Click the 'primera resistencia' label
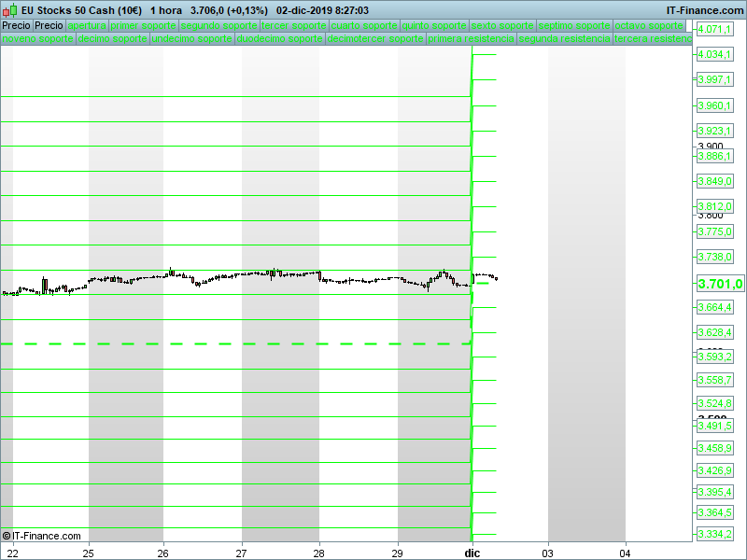The width and height of the screenshot is (747, 560). tap(472, 40)
